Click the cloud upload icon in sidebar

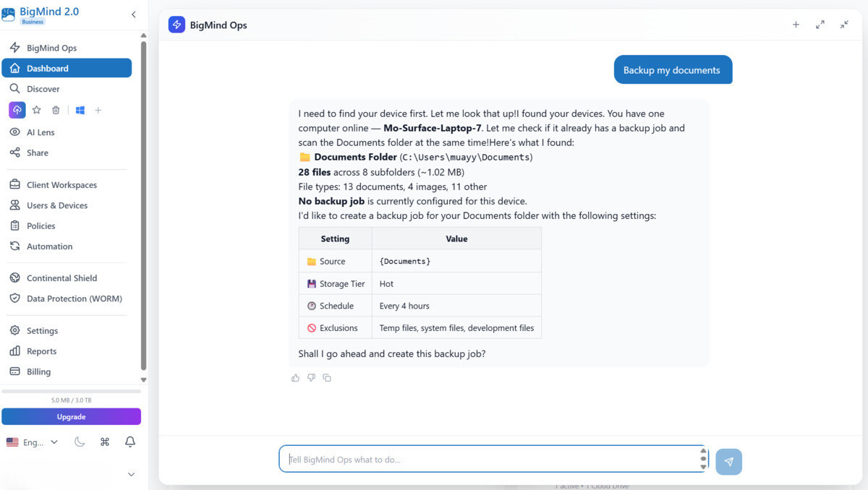tap(17, 110)
